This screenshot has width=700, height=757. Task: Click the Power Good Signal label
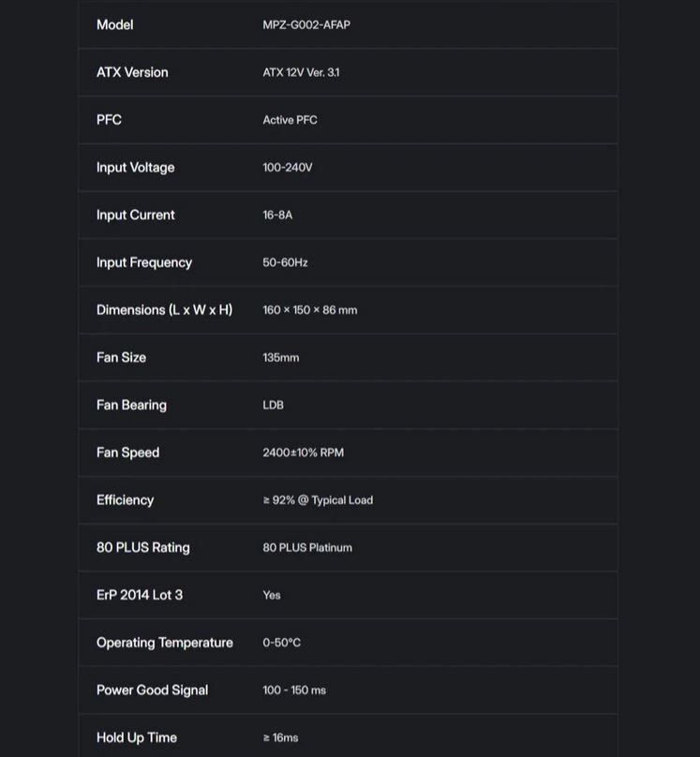pyautogui.click(x=152, y=690)
